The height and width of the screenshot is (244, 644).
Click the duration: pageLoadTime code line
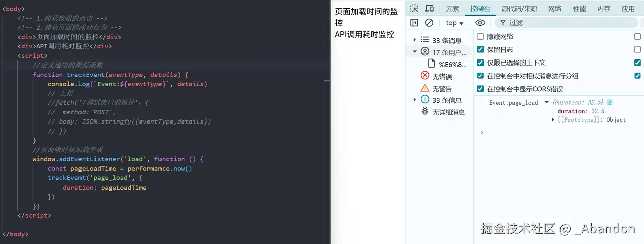pos(105,188)
